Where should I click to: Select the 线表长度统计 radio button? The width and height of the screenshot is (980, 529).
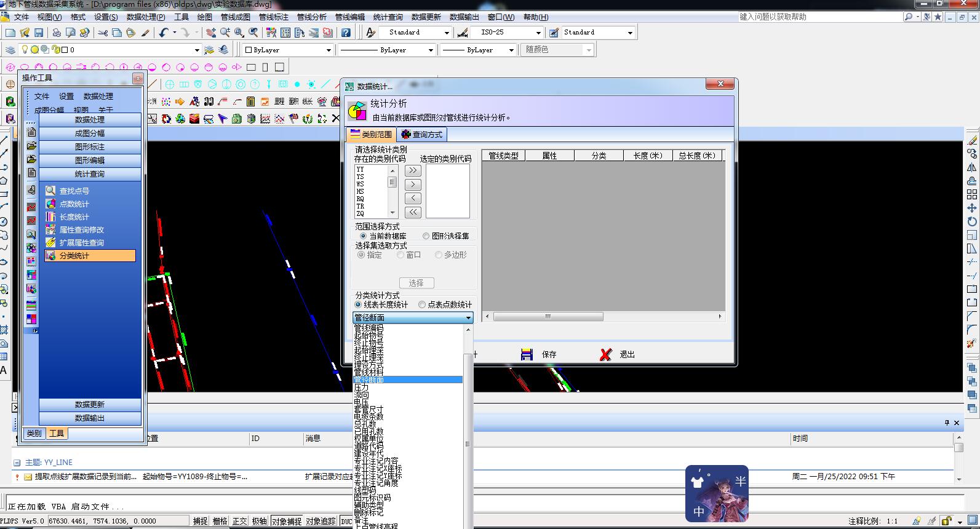point(358,304)
